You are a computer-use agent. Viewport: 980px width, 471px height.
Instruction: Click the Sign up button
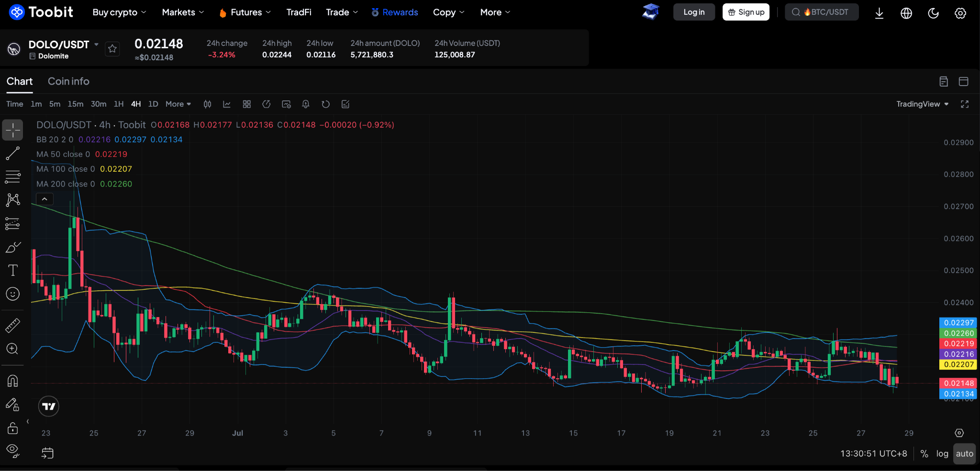[x=746, y=12]
